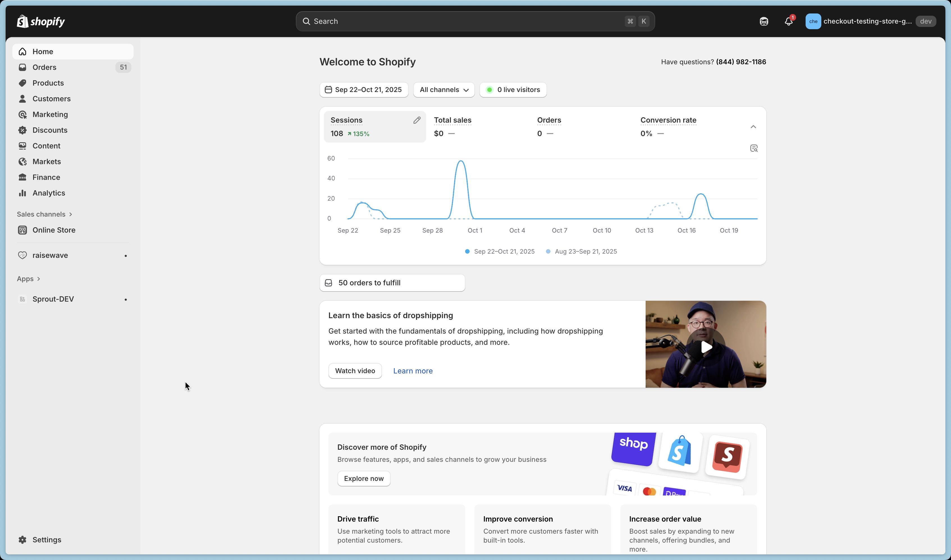
Task: Click the Watch video button
Action: 355,371
